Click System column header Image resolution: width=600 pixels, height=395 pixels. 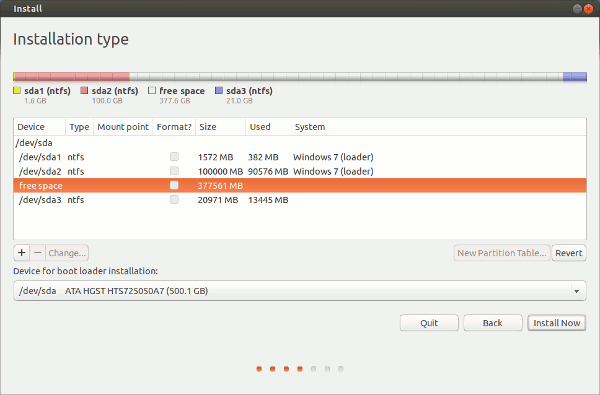click(x=439, y=127)
